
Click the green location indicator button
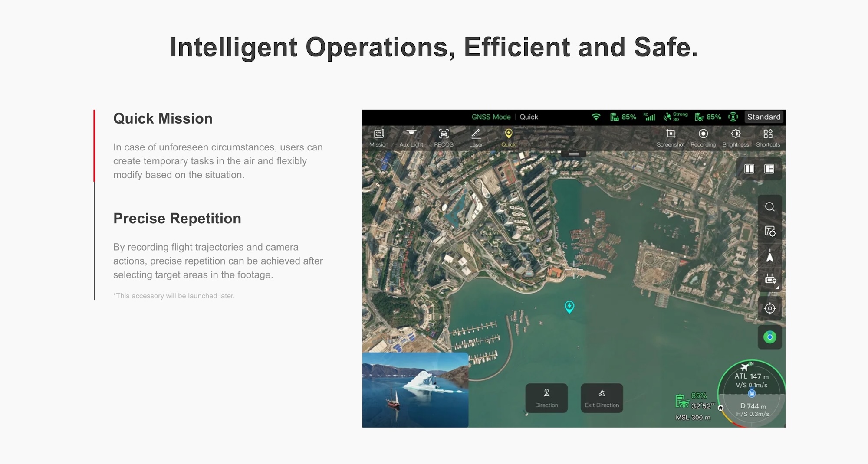point(769,337)
